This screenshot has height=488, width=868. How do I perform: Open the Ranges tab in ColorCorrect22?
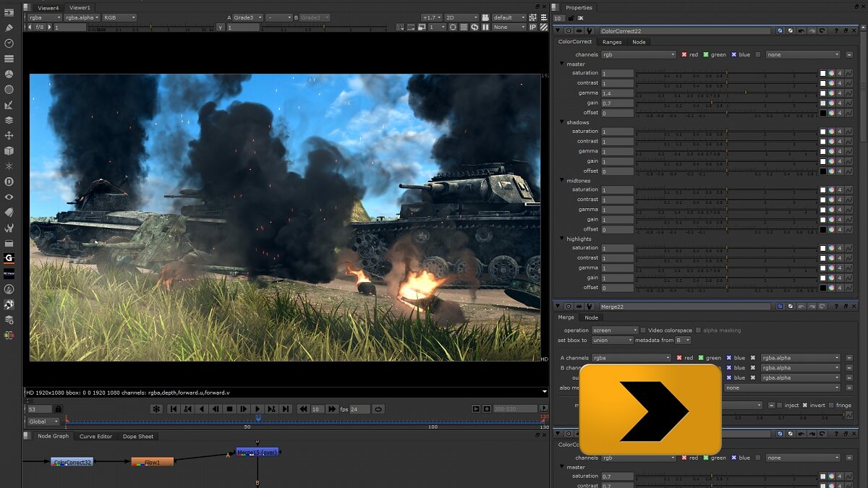point(612,42)
